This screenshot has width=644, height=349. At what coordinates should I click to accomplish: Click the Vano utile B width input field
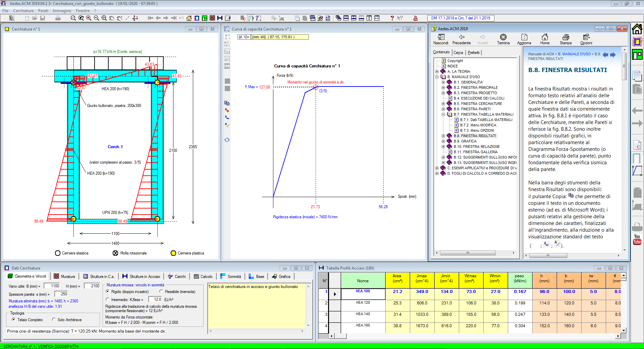pyautogui.click(x=52, y=286)
